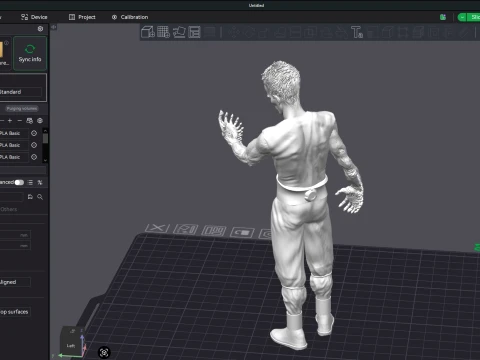
Task: Edit third PLA Basic filament preset
Action: tap(34, 157)
